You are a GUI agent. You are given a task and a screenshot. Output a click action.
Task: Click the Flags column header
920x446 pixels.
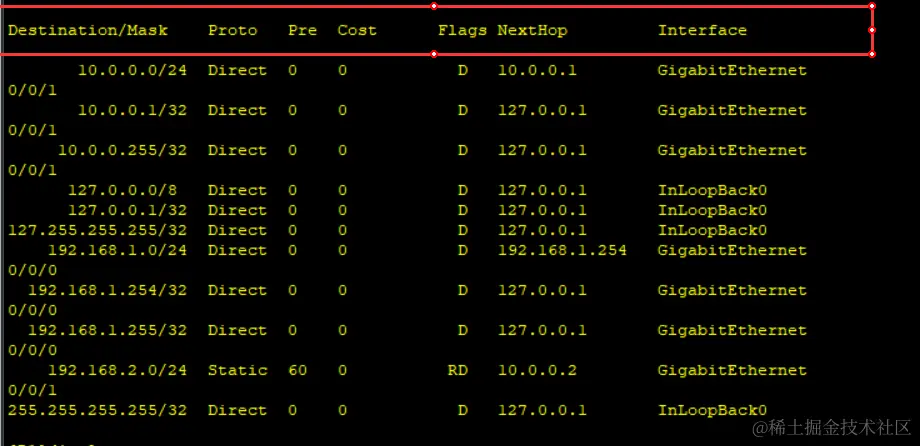(x=462, y=31)
